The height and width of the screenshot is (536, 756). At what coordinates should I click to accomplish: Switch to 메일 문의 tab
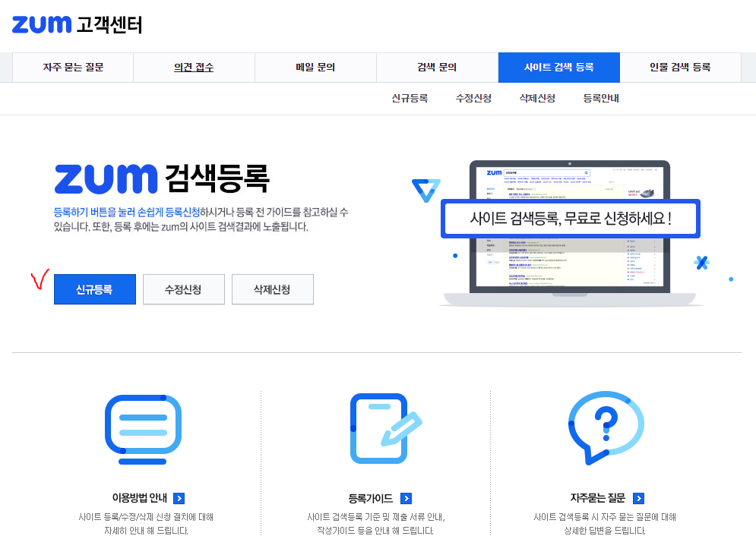click(315, 68)
